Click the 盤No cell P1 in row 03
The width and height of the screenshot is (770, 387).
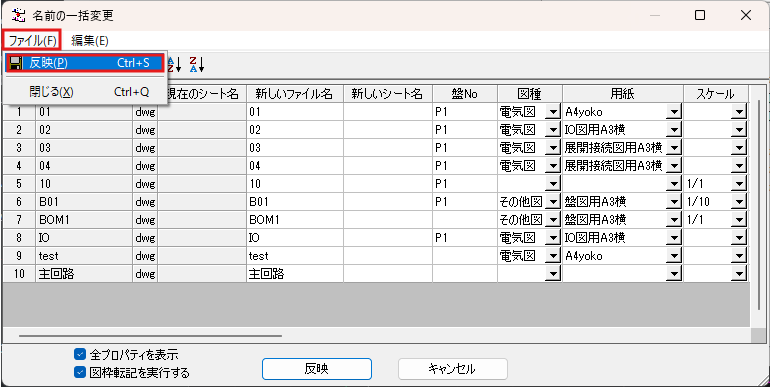pos(465,148)
